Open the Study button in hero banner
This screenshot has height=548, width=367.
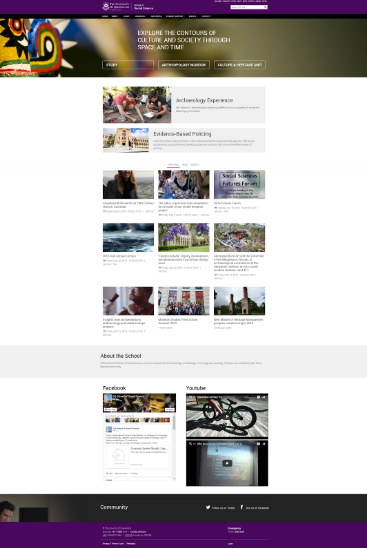point(128,65)
